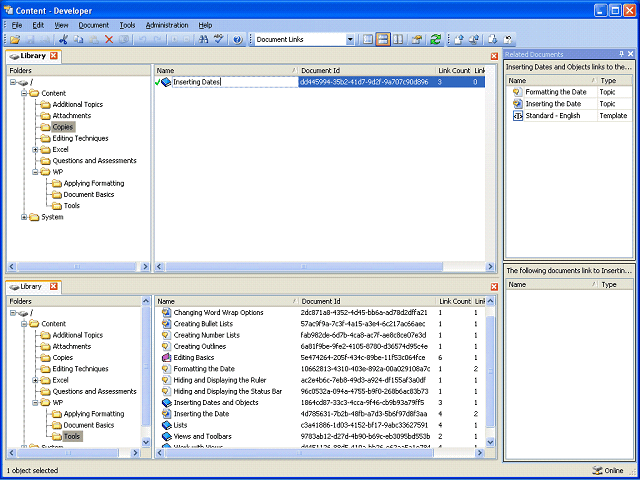Open the File menu

click(x=17, y=25)
